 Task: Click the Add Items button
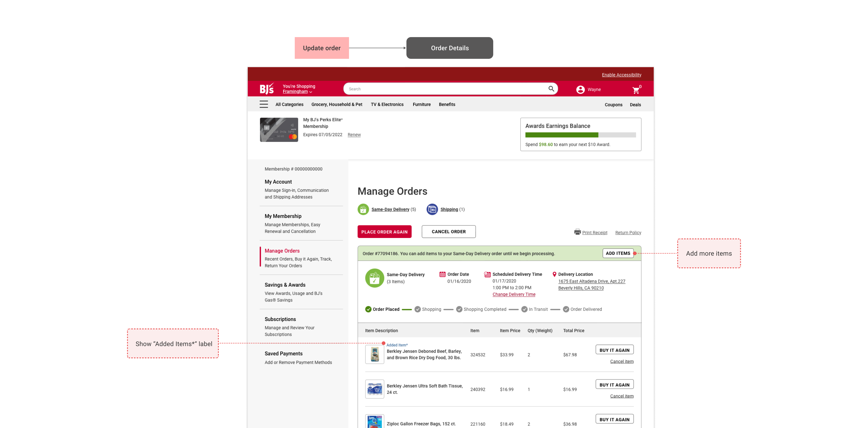618,253
